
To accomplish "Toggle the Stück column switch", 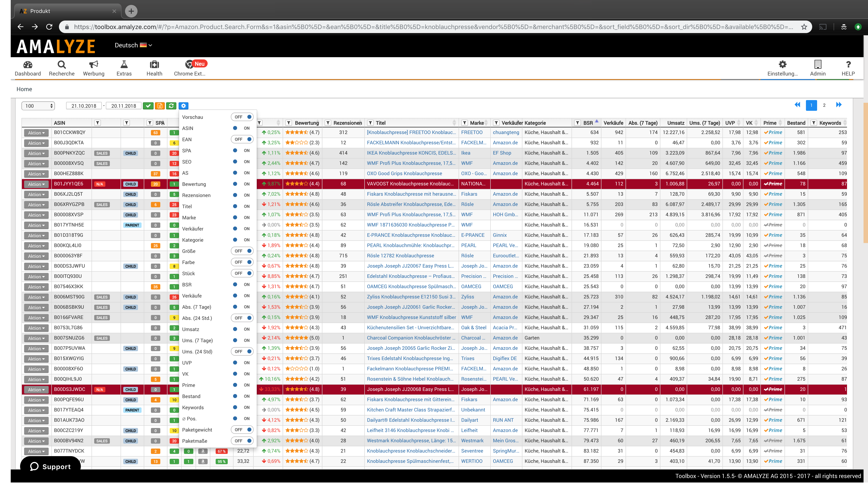I will (242, 273).
